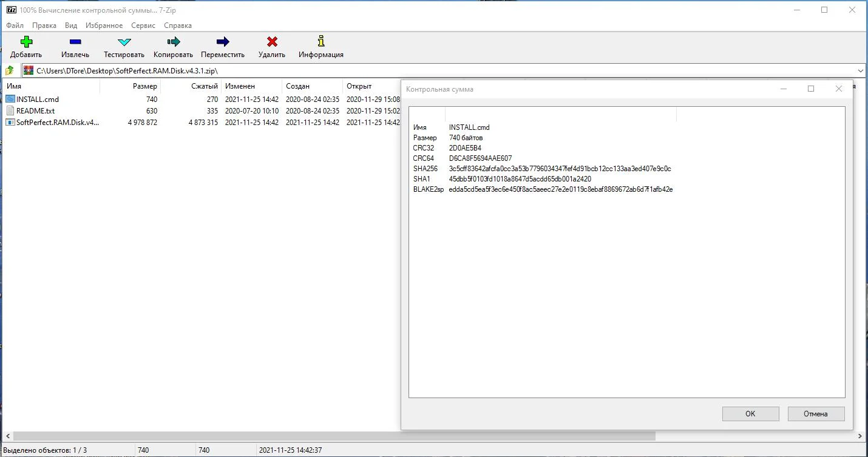
Task: Select the INSTALL.cmd file name
Action: point(38,100)
